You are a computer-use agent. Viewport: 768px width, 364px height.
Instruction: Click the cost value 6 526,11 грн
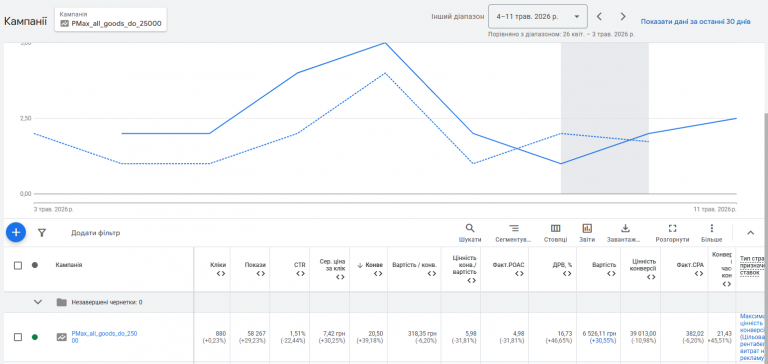coord(600,334)
